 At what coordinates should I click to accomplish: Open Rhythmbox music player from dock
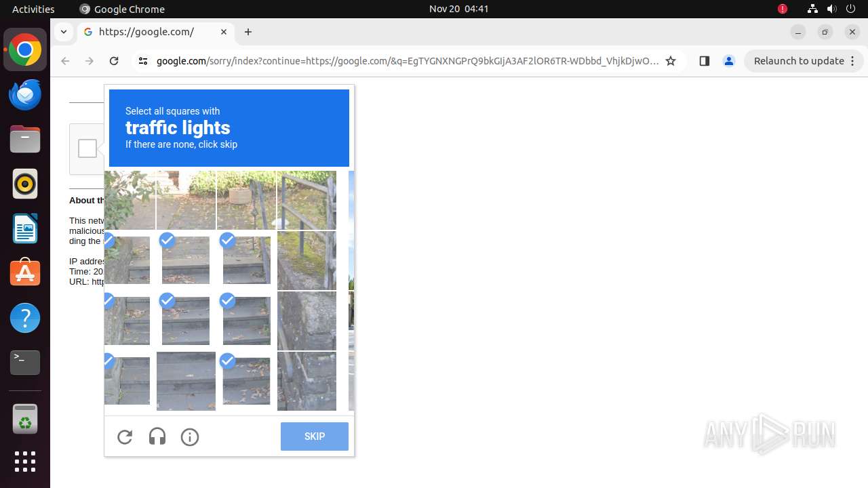[25, 184]
